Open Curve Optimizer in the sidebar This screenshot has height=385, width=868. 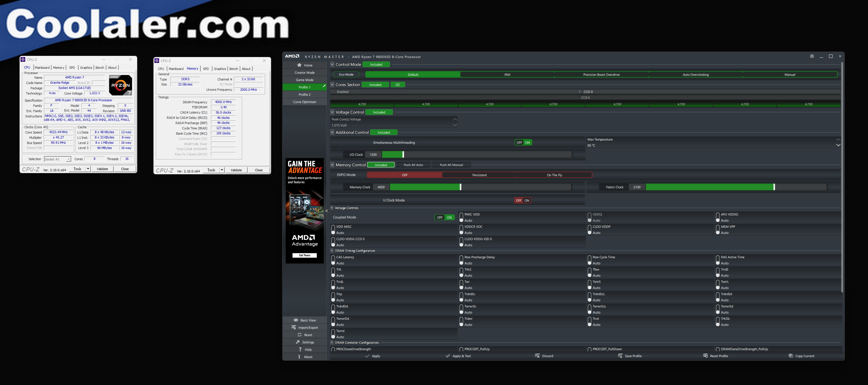[305, 102]
